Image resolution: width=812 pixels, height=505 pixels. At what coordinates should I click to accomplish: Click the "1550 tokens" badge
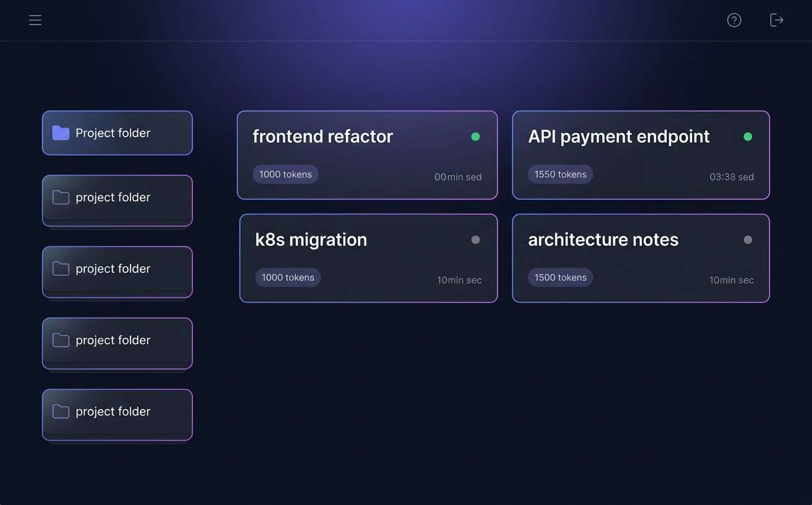coord(560,174)
